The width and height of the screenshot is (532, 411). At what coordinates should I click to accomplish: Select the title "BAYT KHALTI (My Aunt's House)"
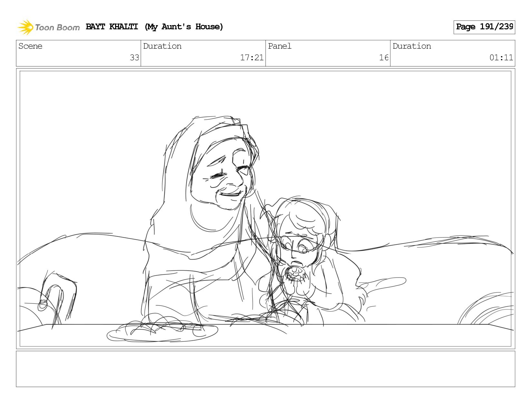pos(154,27)
